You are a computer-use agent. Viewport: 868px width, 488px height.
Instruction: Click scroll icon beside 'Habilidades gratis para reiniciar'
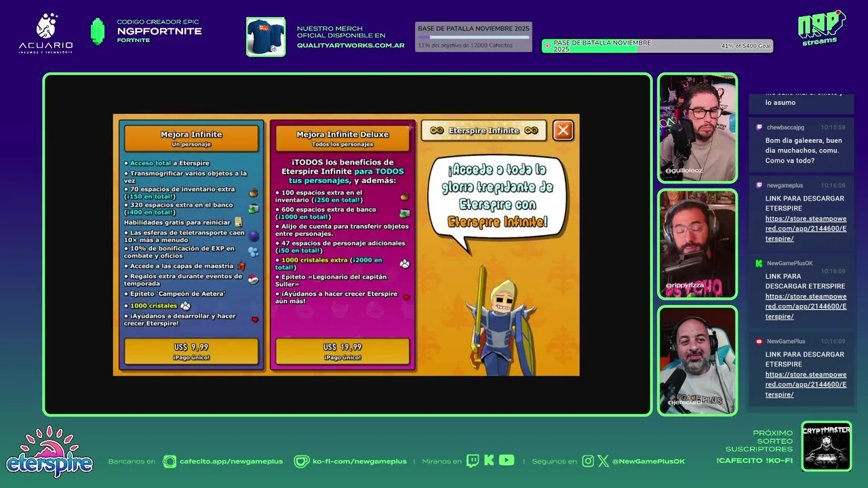(238, 222)
